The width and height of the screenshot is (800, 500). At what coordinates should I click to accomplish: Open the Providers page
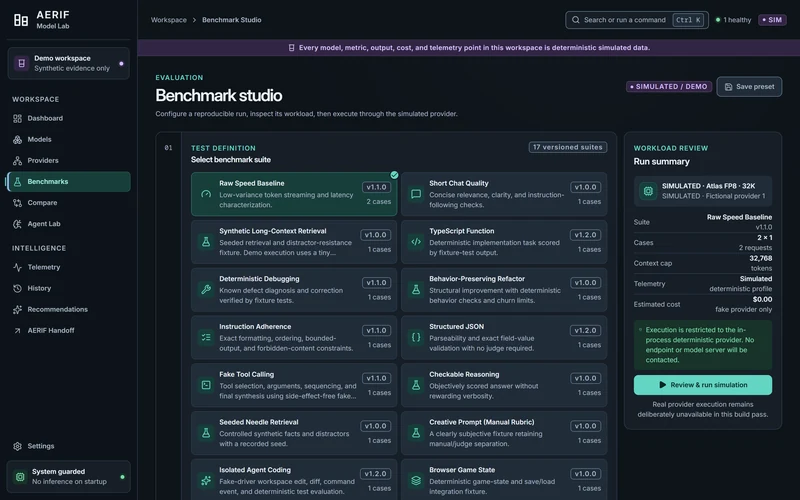[x=68, y=161]
